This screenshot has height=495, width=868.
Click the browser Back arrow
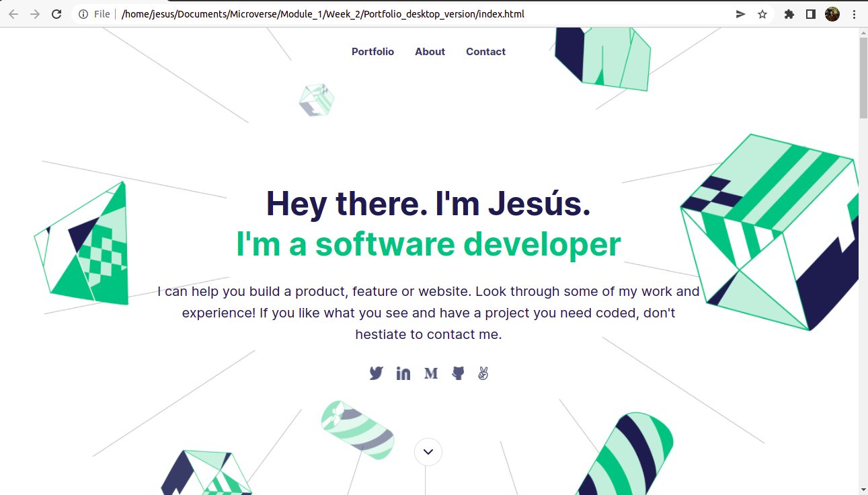13,14
